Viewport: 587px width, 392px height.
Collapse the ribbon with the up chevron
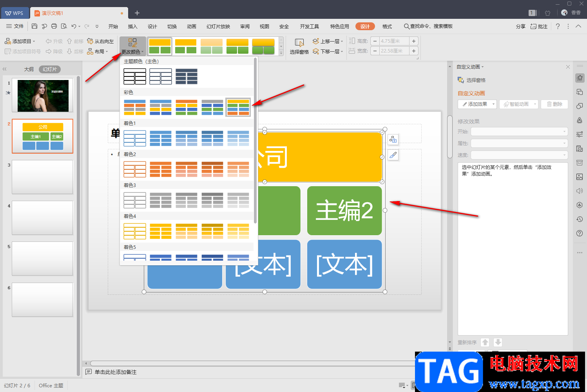pos(578,26)
